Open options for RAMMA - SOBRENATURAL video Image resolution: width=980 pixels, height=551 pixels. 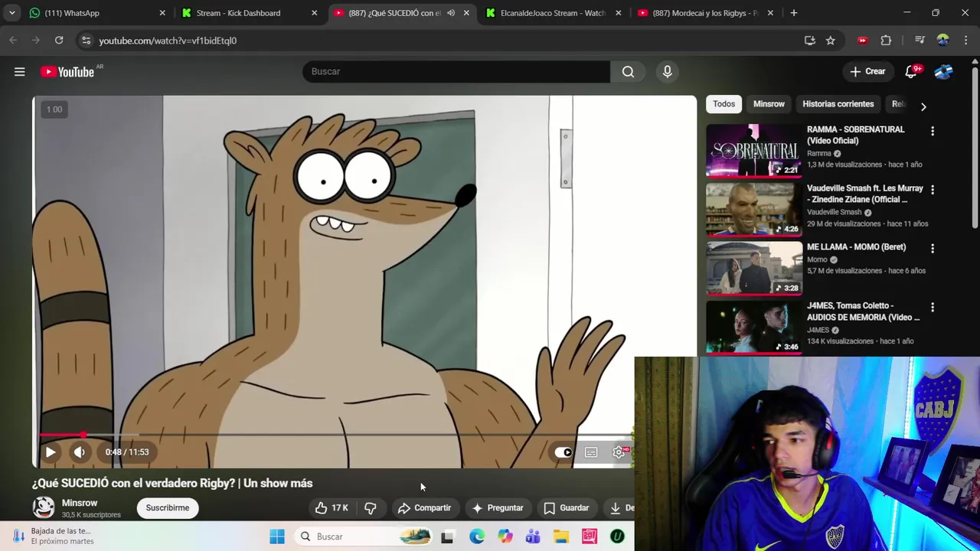tap(933, 131)
